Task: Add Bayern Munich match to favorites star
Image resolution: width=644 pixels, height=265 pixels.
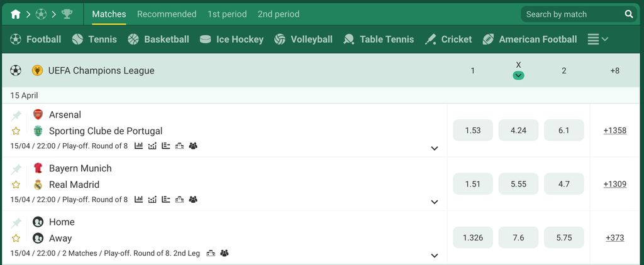Action: click(16, 185)
